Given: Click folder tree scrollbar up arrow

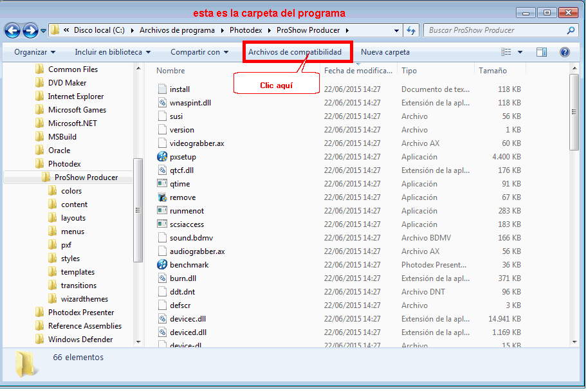Looking at the screenshot, I should tap(138, 69).
